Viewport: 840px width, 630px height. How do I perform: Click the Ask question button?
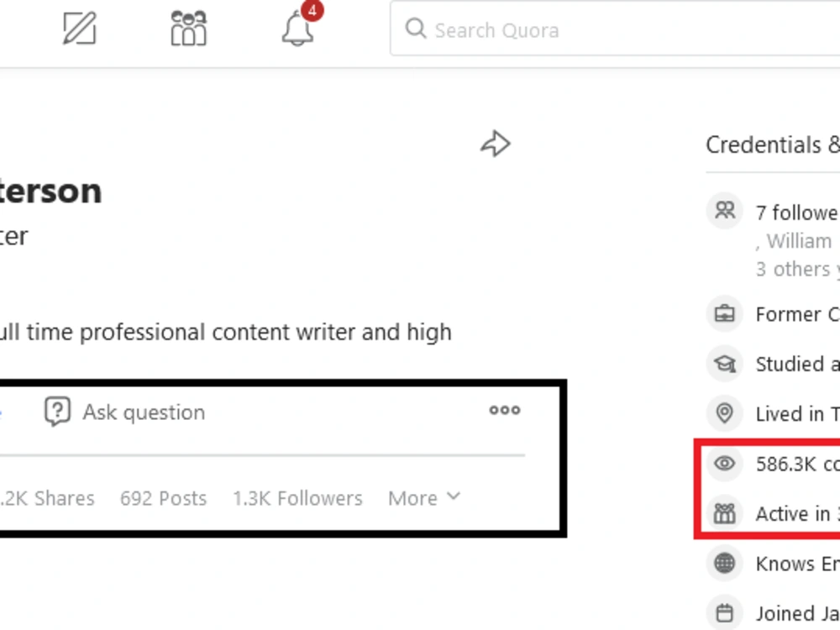pos(124,412)
